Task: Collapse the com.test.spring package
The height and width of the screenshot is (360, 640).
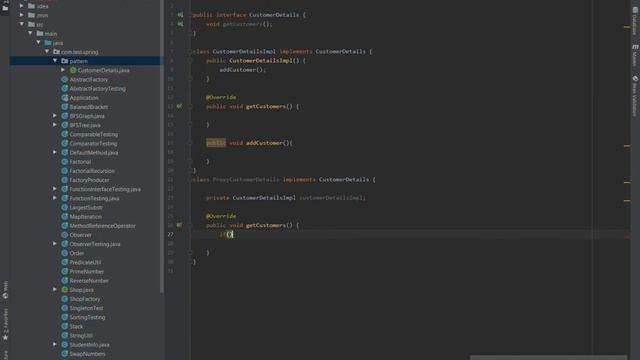Action: (x=47, y=52)
